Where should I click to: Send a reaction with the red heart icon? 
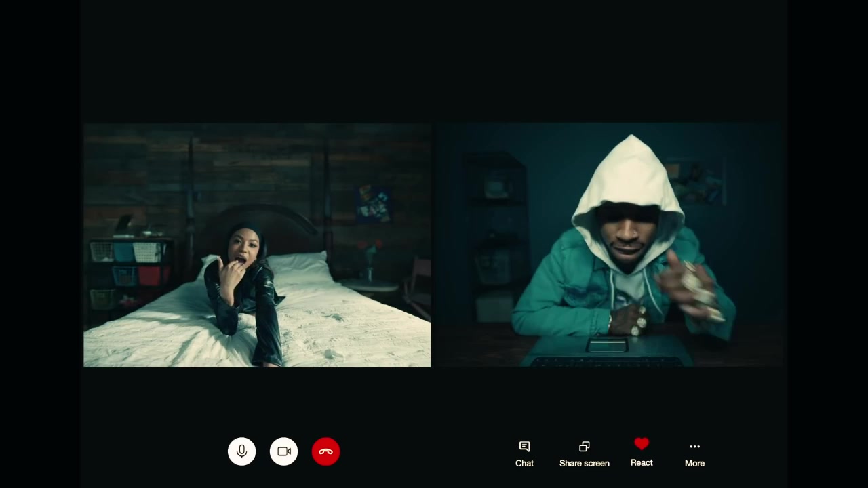coord(642,445)
